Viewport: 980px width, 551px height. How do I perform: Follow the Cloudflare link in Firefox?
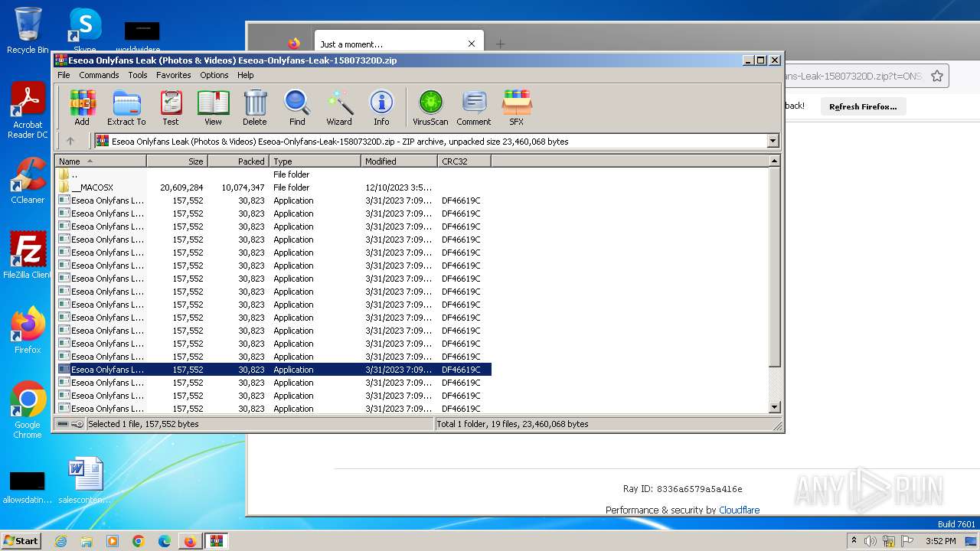point(739,510)
